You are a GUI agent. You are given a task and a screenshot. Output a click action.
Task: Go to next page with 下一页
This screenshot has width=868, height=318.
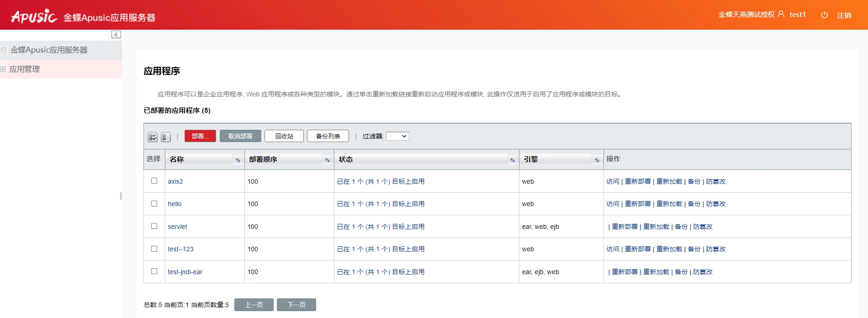296,305
